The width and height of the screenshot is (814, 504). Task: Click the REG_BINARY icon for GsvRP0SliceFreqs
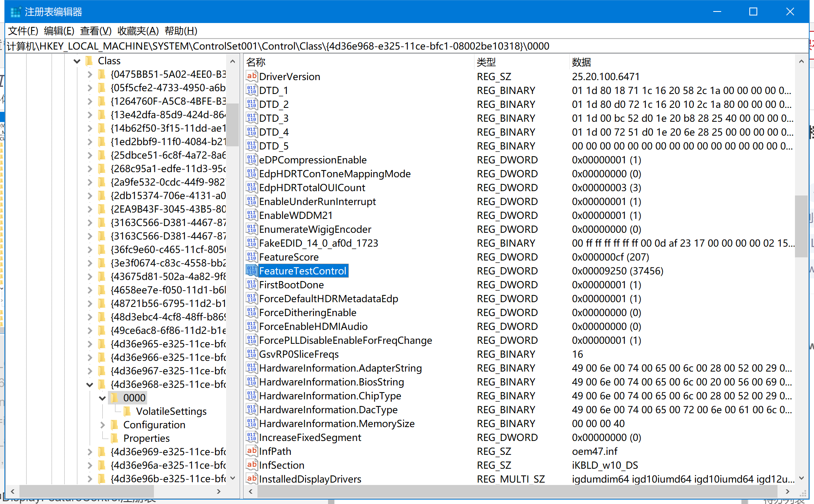(x=251, y=353)
